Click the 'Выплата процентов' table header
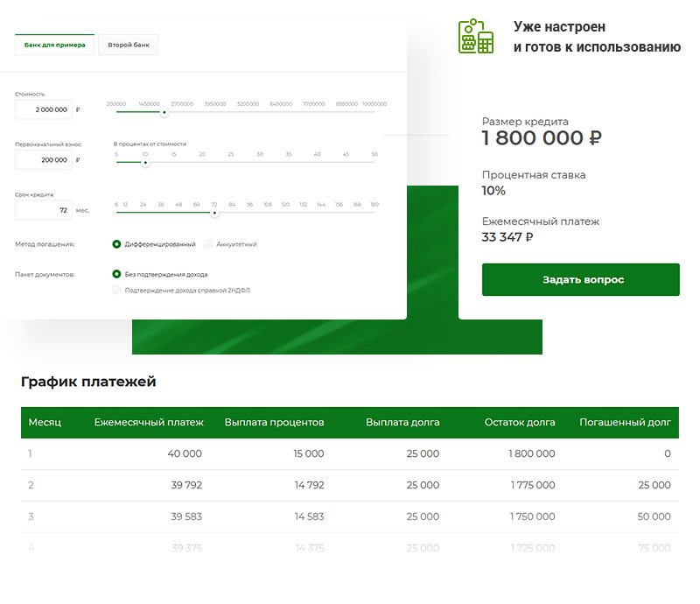 pos(274,422)
